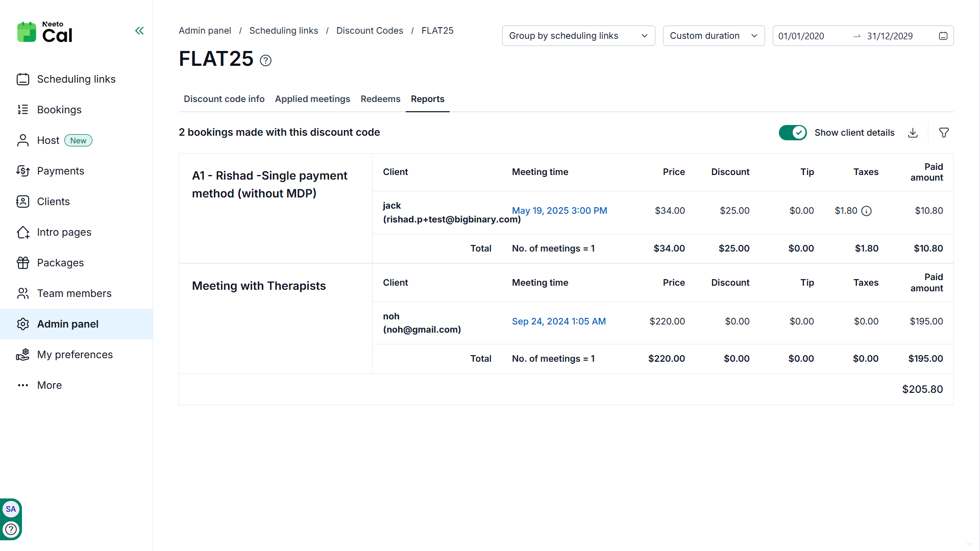Click the start date field 01/01/2020
This screenshot has height=551, width=980.
point(801,36)
